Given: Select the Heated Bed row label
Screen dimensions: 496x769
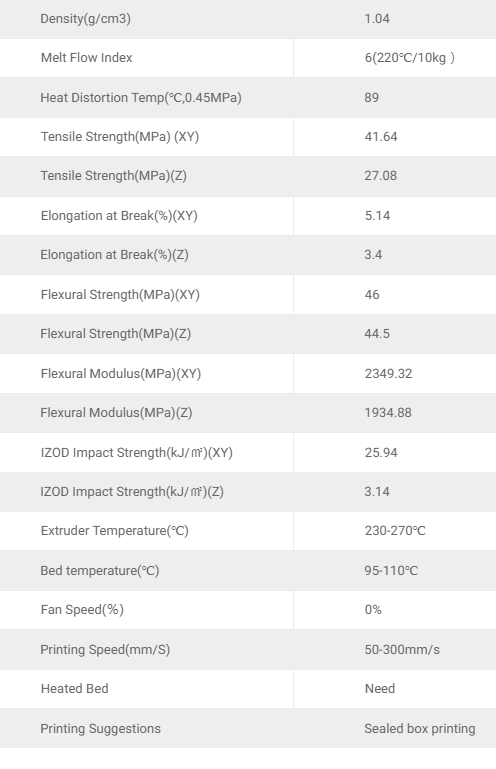Looking at the screenshot, I should point(75,689).
